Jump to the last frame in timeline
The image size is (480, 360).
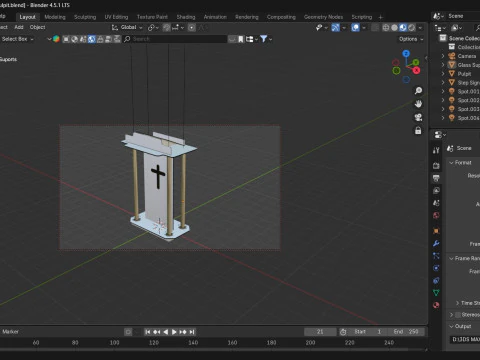point(192,332)
